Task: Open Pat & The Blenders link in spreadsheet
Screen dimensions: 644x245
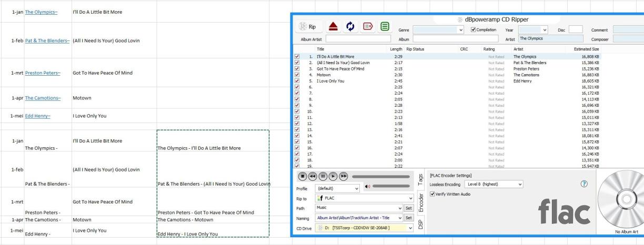Action: click(x=47, y=41)
